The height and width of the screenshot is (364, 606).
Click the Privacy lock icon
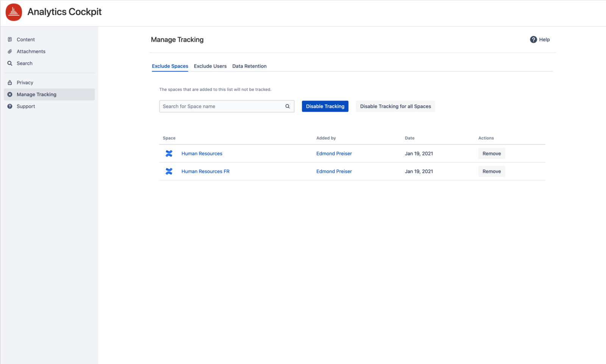coord(10,82)
